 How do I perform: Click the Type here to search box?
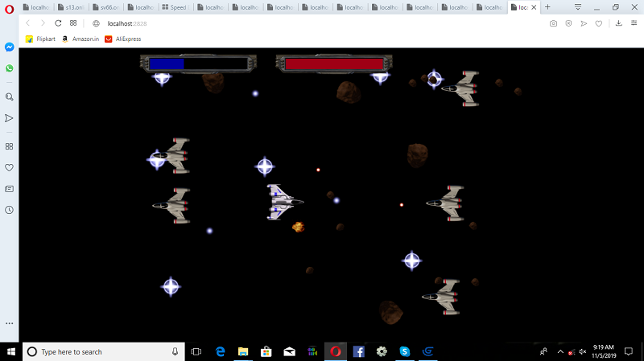click(x=104, y=351)
